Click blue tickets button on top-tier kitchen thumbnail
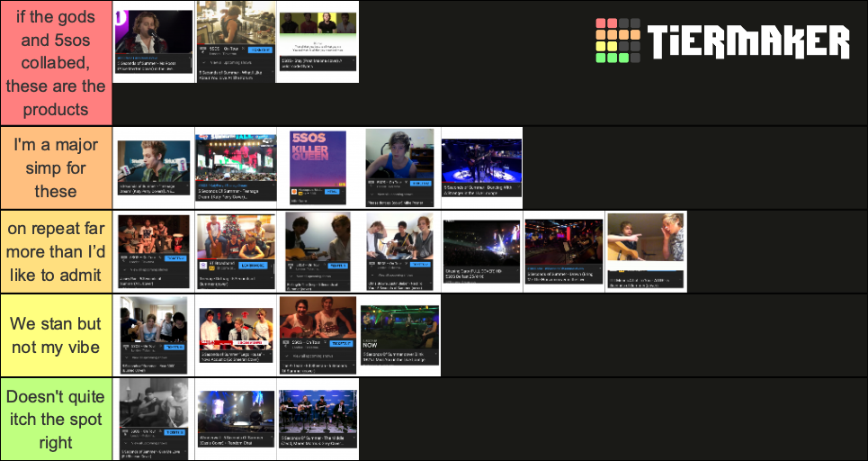Screen dimensions: 868x461 pos(260,50)
